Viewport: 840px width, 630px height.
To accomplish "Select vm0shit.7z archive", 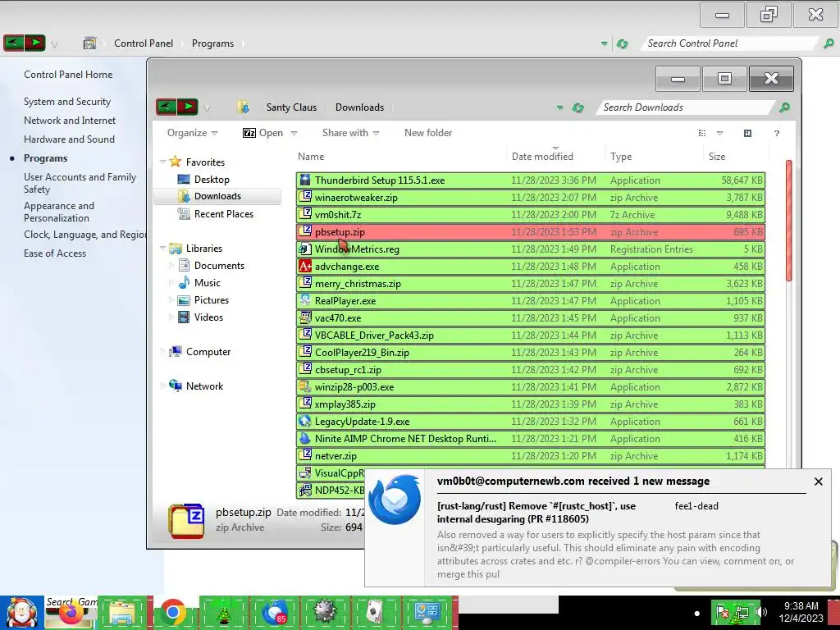I will [x=531, y=214].
